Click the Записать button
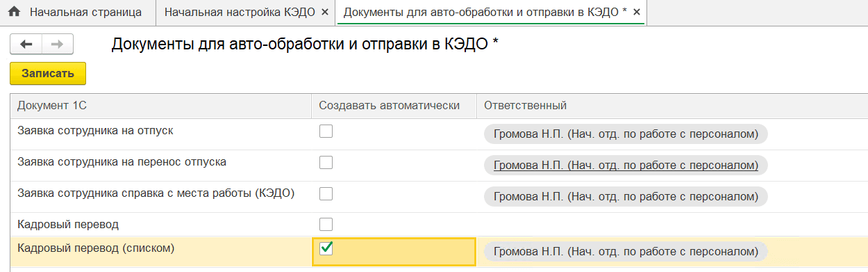 (x=48, y=73)
